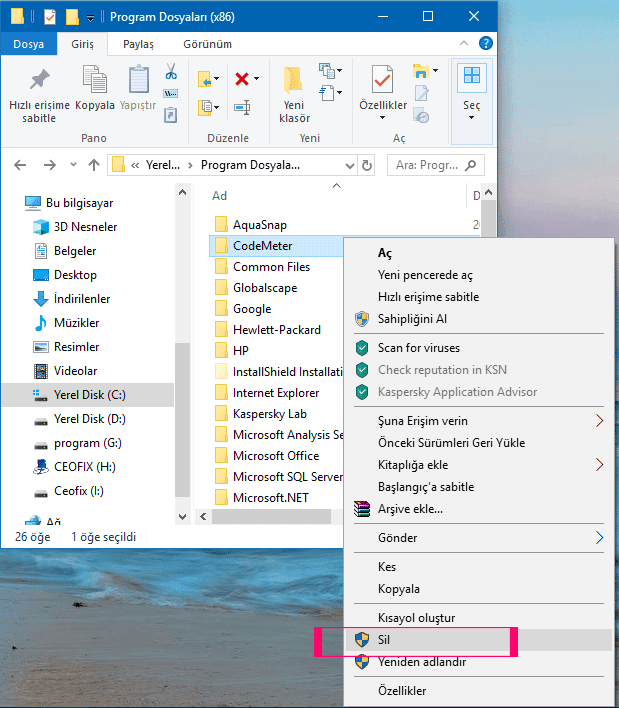The image size is (619, 708).
Task: Choose Scan for viruses
Action: [x=479, y=348]
